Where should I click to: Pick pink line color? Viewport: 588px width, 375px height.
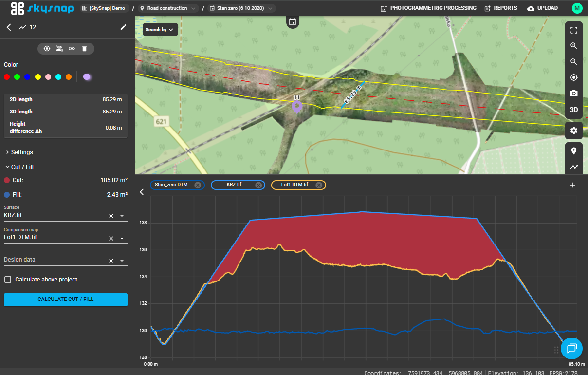(x=48, y=77)
